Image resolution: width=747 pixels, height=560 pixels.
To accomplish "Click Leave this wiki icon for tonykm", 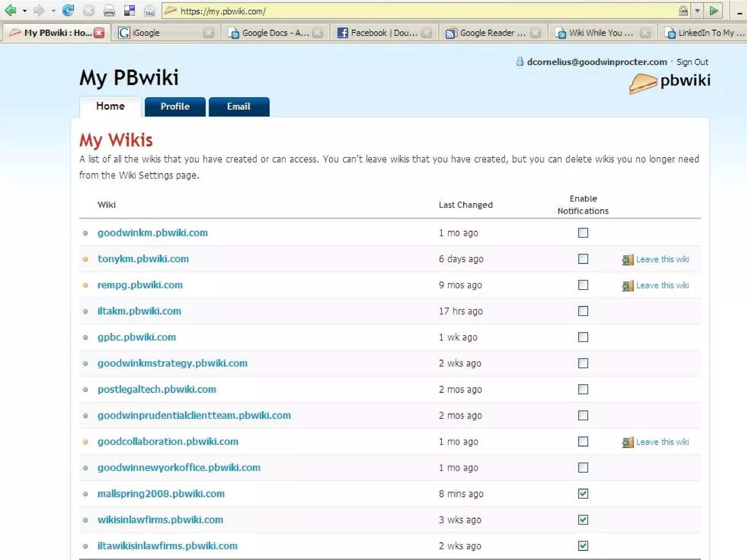I will pos(627,260).
